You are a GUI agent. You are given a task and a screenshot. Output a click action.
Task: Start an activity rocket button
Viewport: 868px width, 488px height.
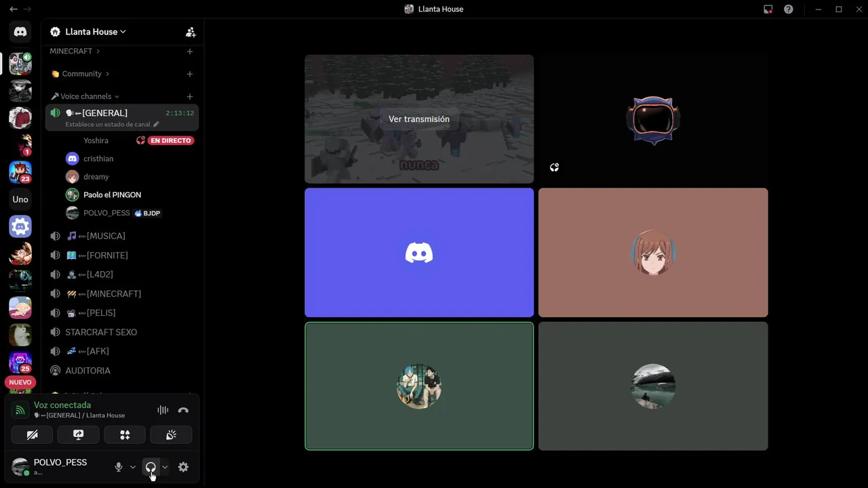tap(125, 435)
